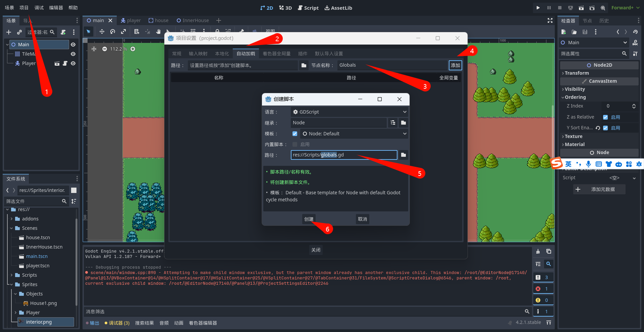Browse for autoload script path folder icon

pyautogui.click(x=304, y=65)
